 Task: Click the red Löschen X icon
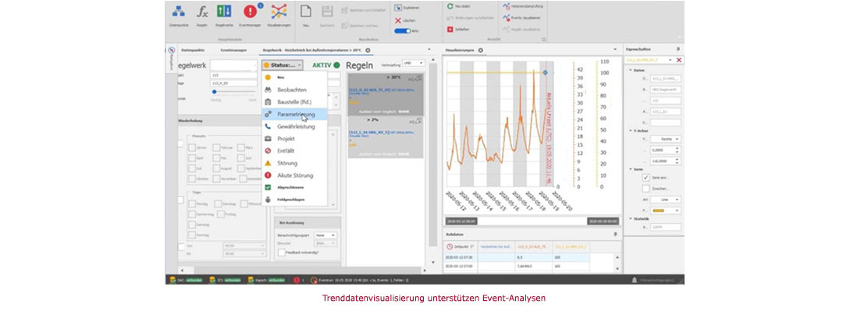coord(398,20)
